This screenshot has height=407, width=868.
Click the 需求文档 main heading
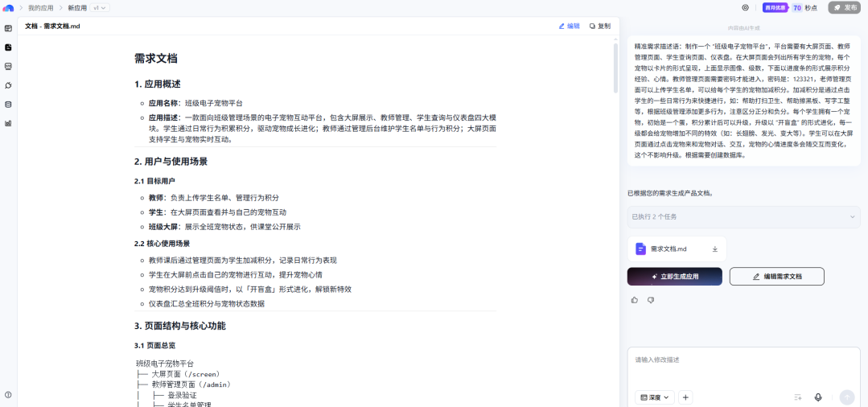(155, 59)
